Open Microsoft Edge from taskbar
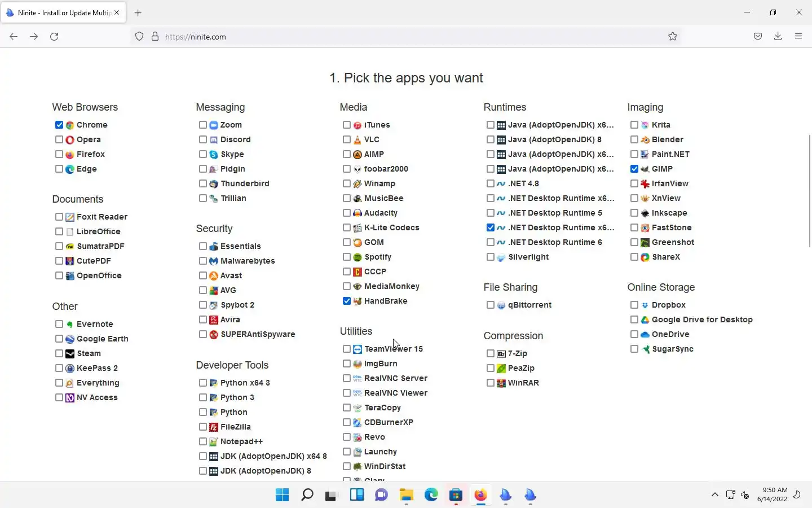 click(431, 495)
